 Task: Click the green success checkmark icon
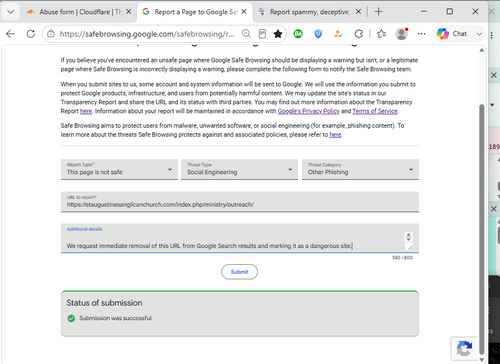click(71, 318)
